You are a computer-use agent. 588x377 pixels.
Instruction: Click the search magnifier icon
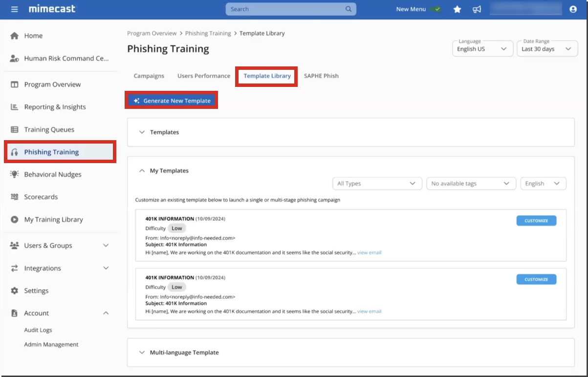pos(348,9)
